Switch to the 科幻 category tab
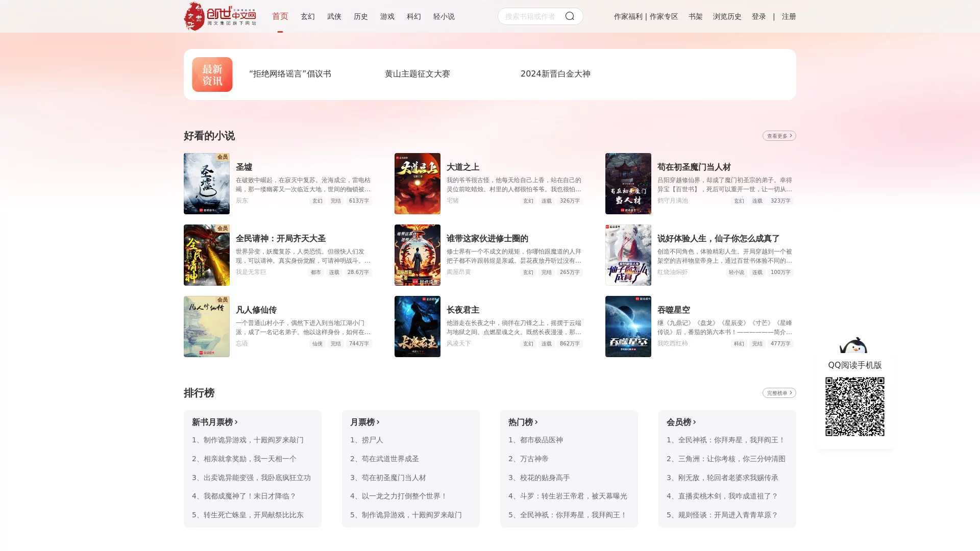Viewport: 980px width, 551px height. point(414,16)
